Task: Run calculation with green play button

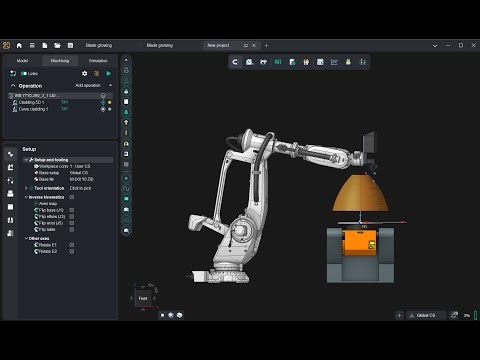Action: [x=109, y=73]
